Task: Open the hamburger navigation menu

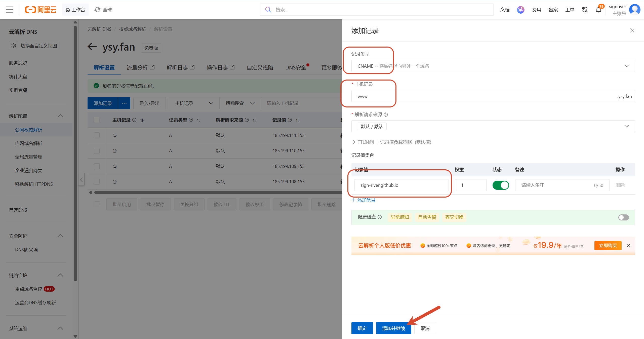Action: point(10,10)
